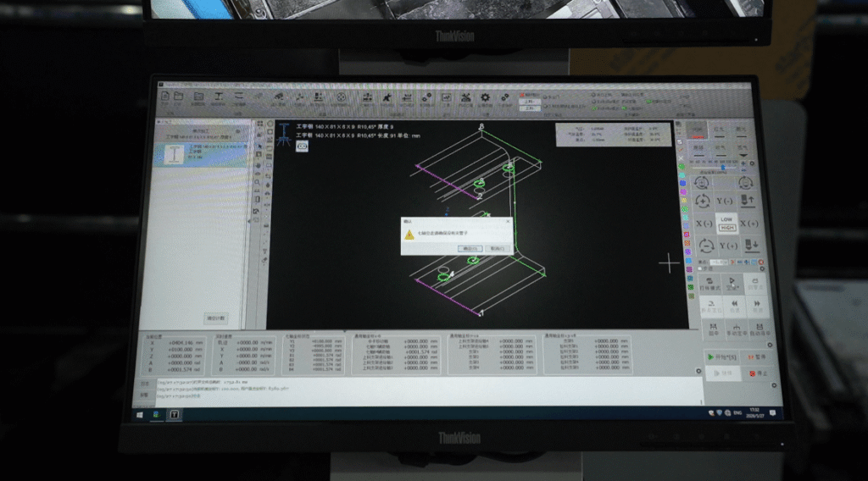This screenshot has height=481, width=868.
Task: Click the new file icon in top toolbar
Action: [165, 97]
